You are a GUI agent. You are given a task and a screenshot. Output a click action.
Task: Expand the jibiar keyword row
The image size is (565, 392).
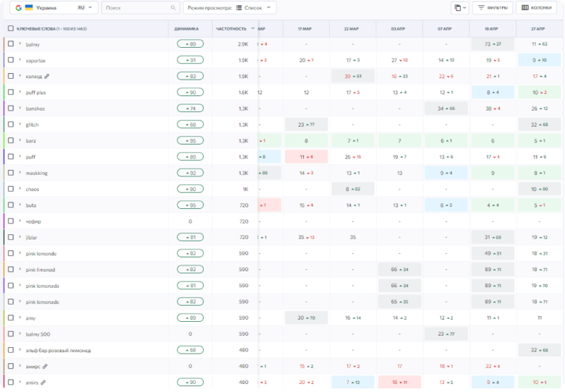(20, 237)
